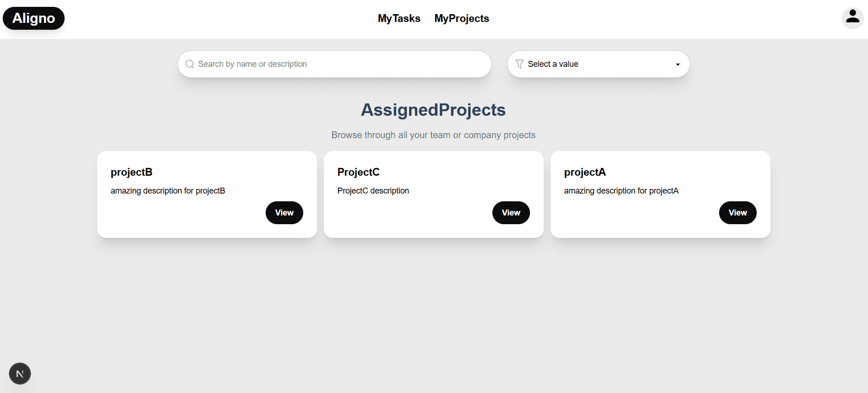Image resolution: width=868 pixels, height=393 pixels.
Task: Go to the MyProjects navigation item
Action: pyautogui.click(x=462, y=18)
